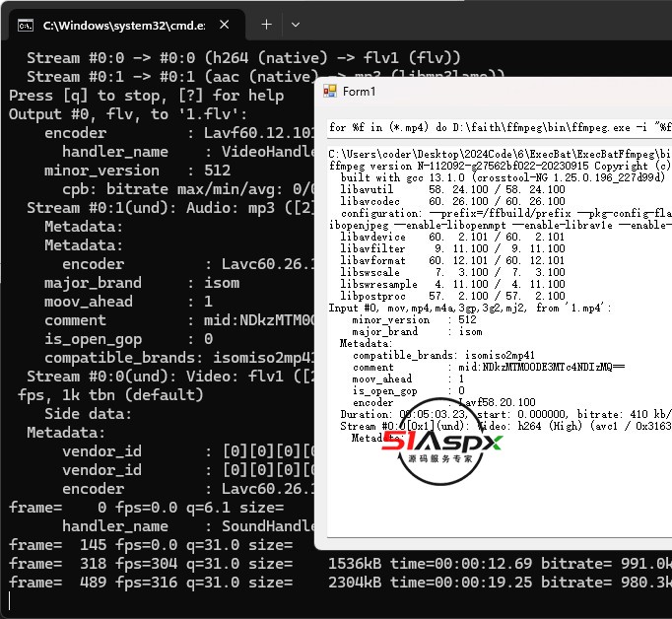Click the ffmpeg command input field in Form1
The height and width of the screenshot is (619, 672).
pos(500,128)
